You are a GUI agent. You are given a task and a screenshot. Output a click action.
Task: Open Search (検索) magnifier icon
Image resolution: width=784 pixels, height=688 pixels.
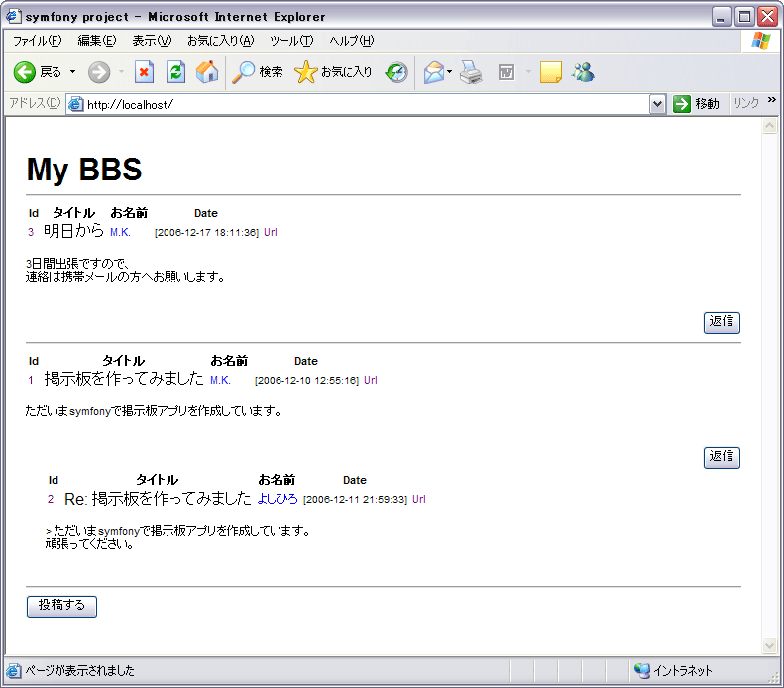coord(244,72)
